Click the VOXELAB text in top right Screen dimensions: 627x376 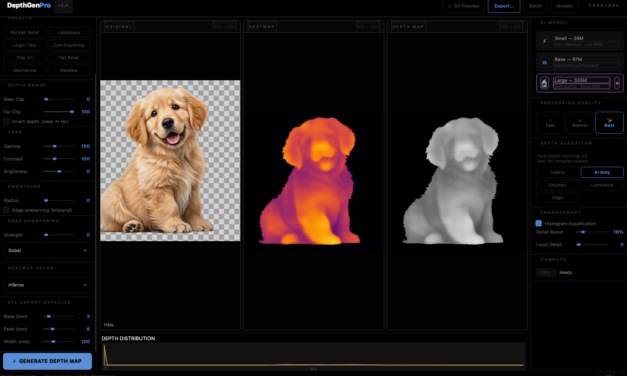point(603,6)
